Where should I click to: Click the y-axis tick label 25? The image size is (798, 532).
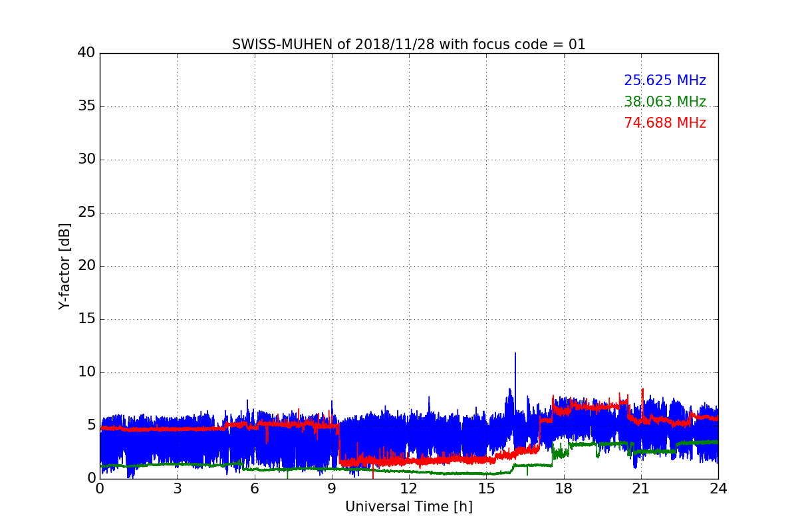click(x=86, y=213)
